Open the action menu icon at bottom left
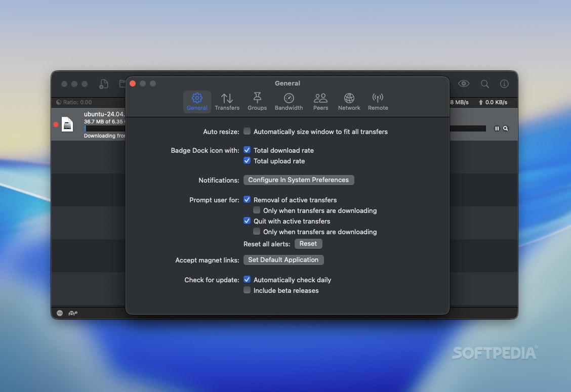 [x=60, y=313]
